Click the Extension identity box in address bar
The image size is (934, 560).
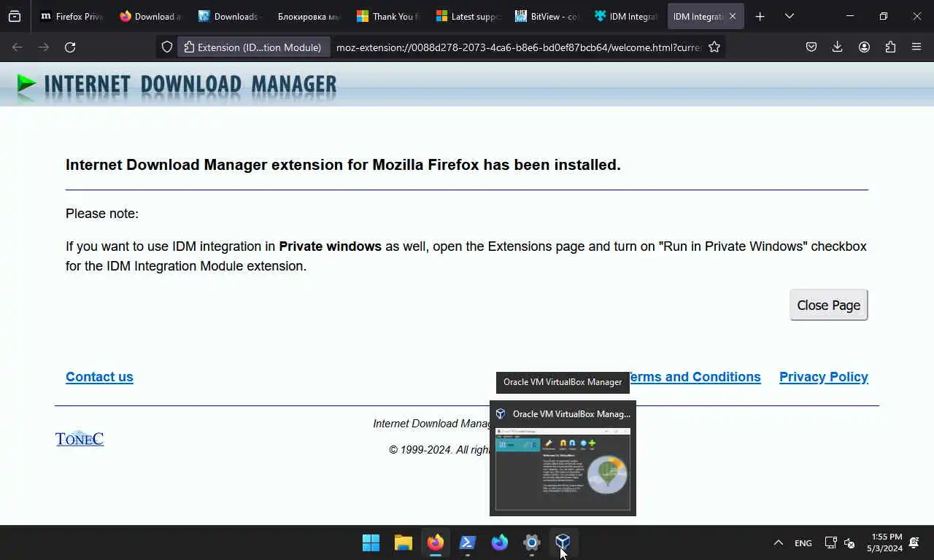pyautogui.click(x=253, y=47)
